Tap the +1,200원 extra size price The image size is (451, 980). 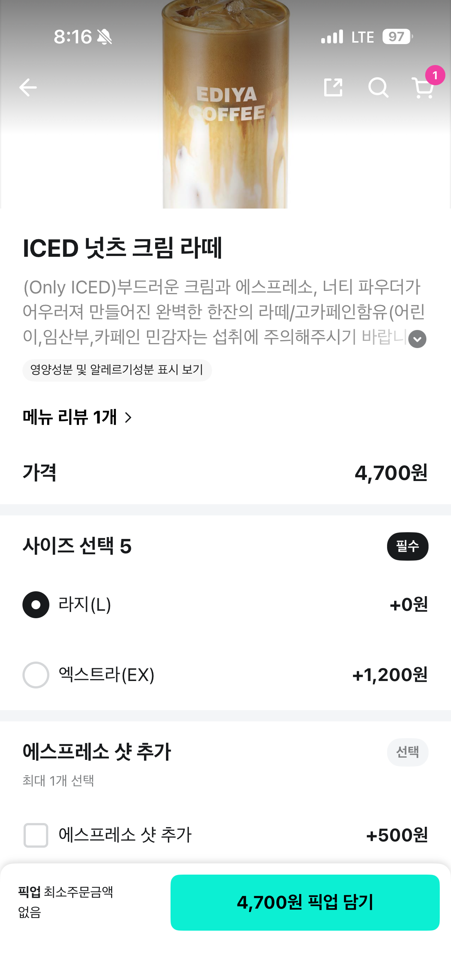(390, 675)
